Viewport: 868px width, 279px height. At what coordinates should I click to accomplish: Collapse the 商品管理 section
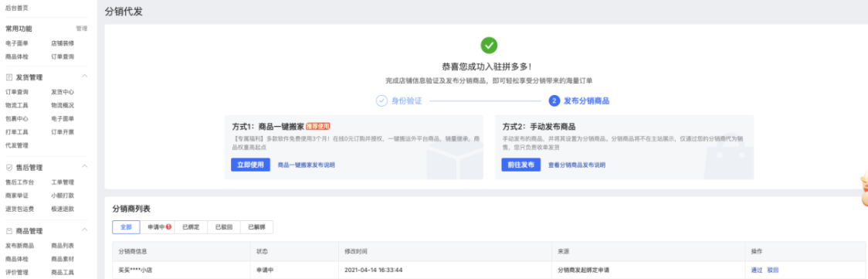(84, 230)
